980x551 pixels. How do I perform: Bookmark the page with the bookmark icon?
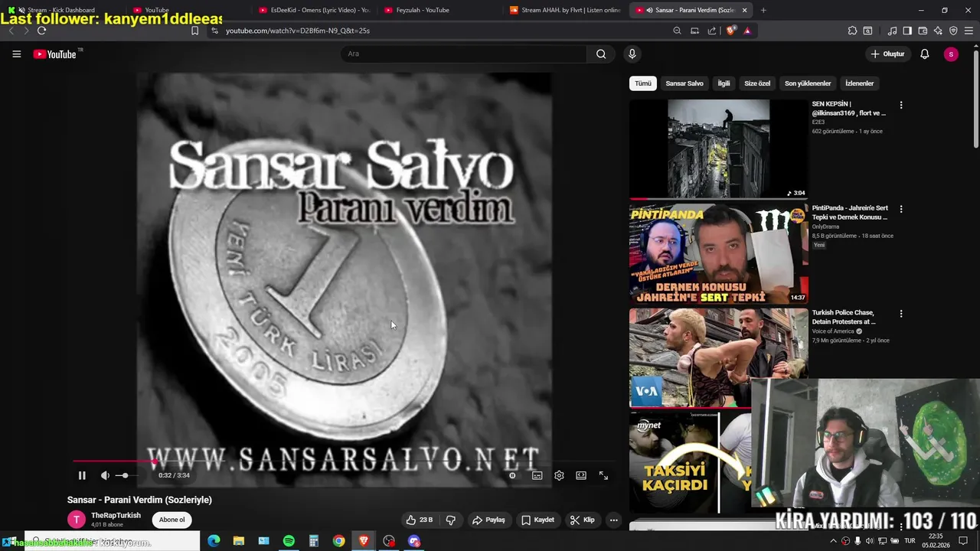coord(194,31)
